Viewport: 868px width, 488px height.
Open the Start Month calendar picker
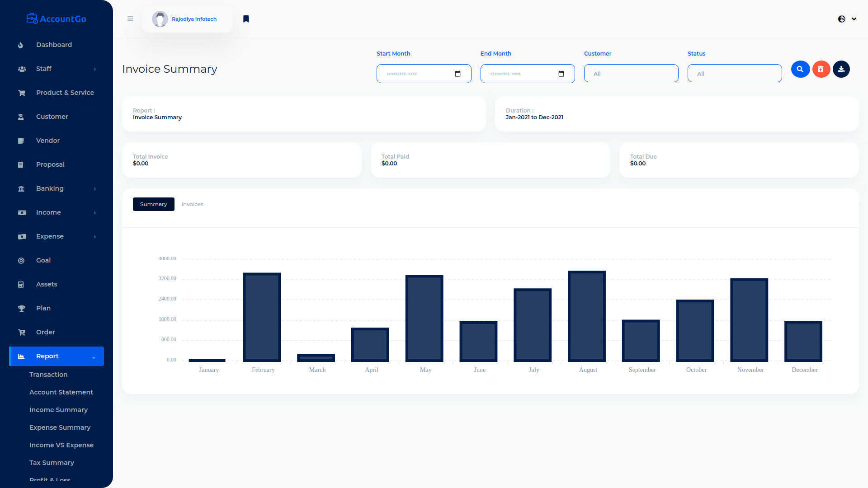[458, 74]
